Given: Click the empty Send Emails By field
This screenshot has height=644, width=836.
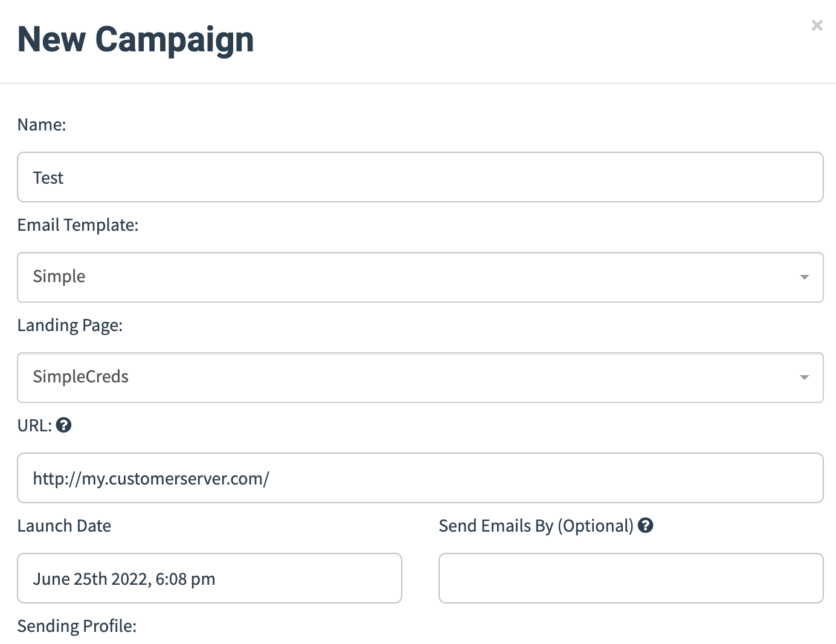Looking at the screenshot, I should point(631,578).
